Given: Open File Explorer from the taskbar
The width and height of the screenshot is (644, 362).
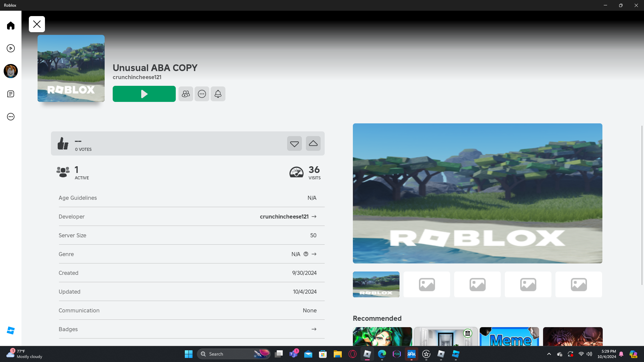Looking at the screenshot, I should pos(338,354).
